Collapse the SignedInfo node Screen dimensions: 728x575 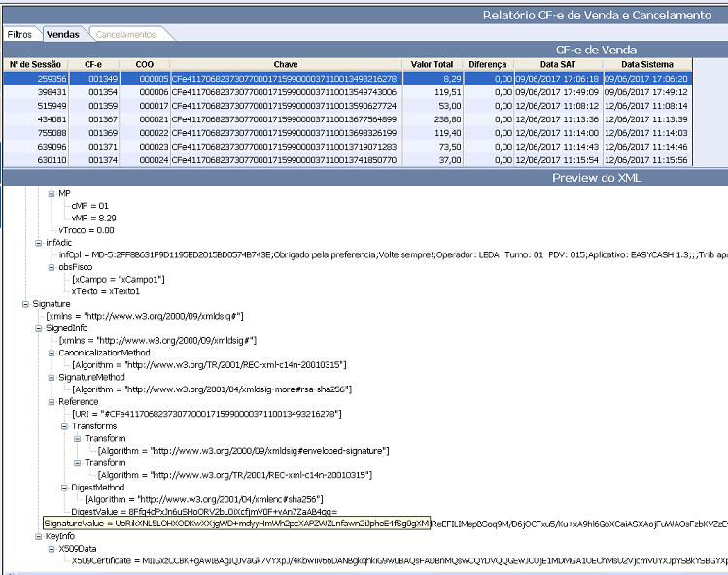[38, 327]
